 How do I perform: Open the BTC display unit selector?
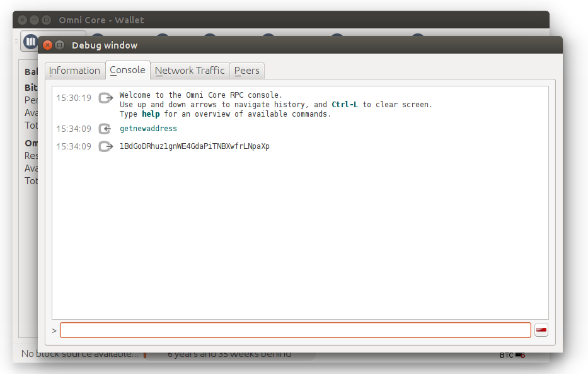click(x=506, y=356)
